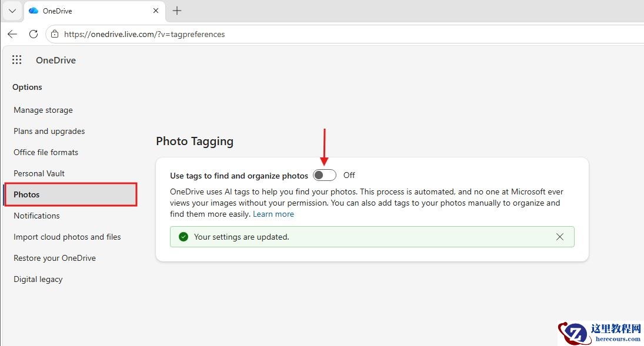Click the Learn more link
The width and height of the screenshot is (644, 346).
(273, 214)
